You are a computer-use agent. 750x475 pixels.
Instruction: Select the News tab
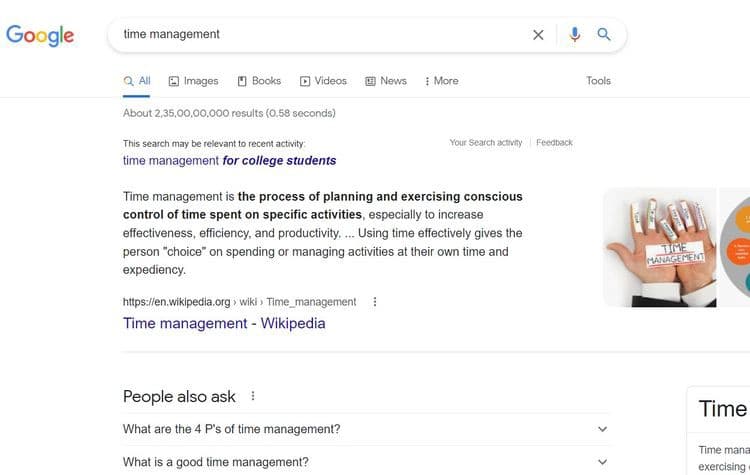(386, 81)
